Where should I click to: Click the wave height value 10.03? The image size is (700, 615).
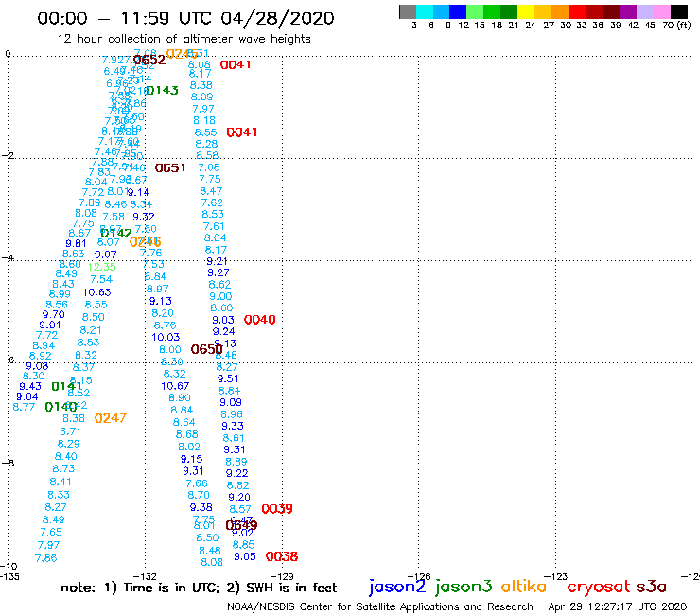[x=166, y=337]
